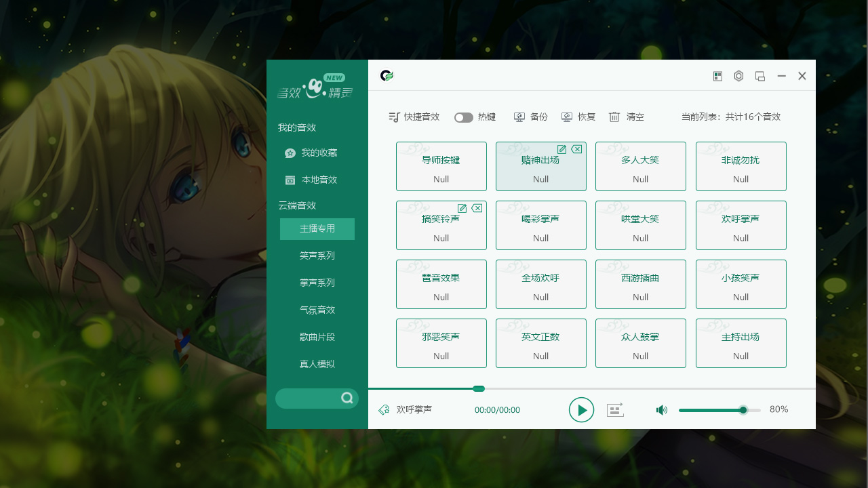Click the delete icon on 搞笑铃声 tile
The height and width of the screenshot is (488, 868).
(x=477, y=208)
